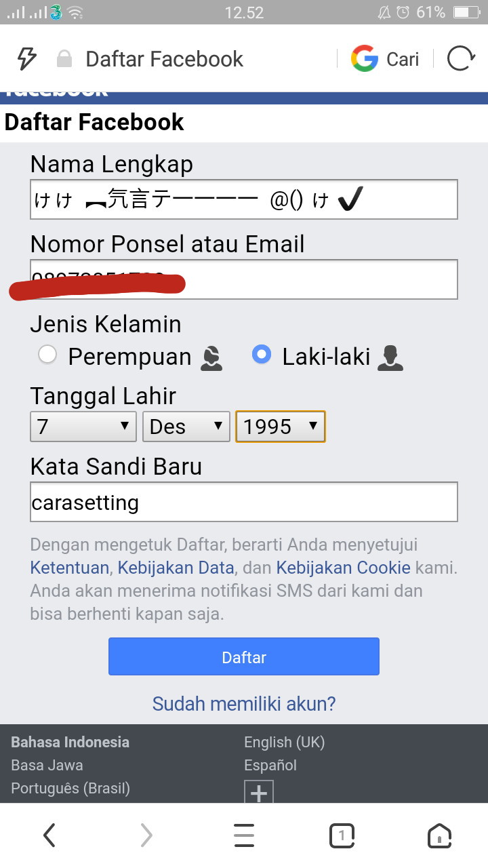Tap the lightning bolt turbo icon
The height and width of the screenshot is (868, 488).
(x=26, y=59)
